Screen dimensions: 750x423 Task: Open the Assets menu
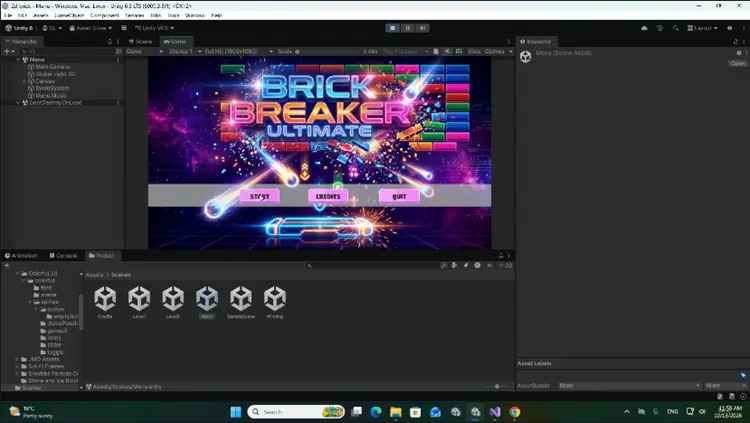[x=41, y=15]
